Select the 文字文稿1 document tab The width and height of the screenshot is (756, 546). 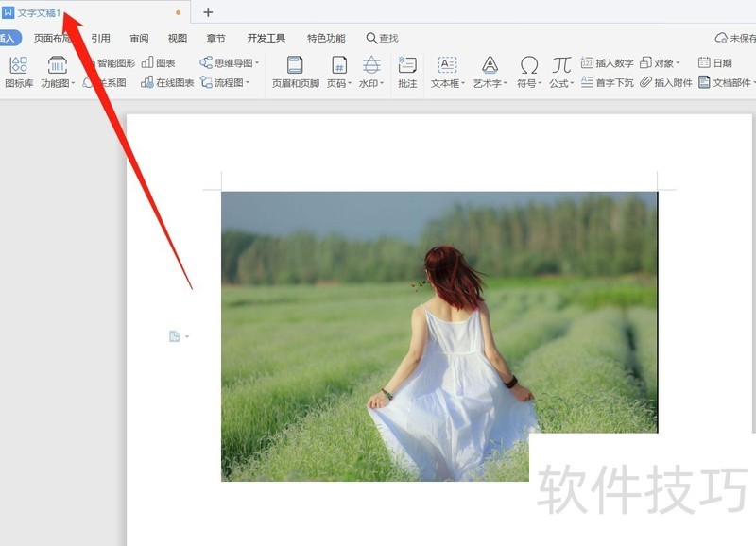[x=38, y=12]
